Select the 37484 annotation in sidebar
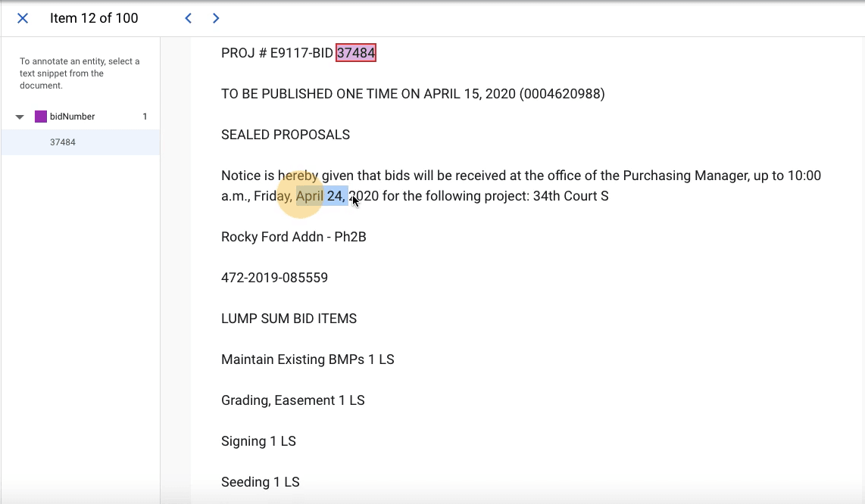865x504 pixels. tap(80, 142)
